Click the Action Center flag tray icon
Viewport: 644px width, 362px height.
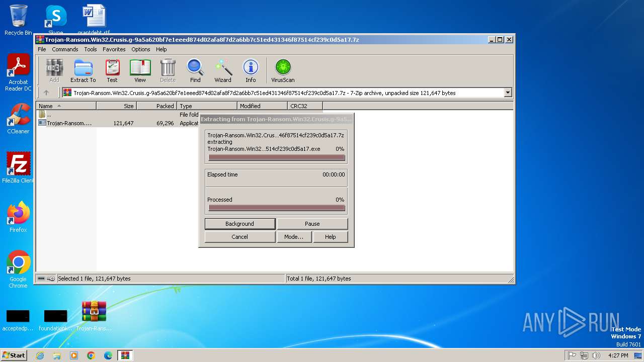click(572, 355)
